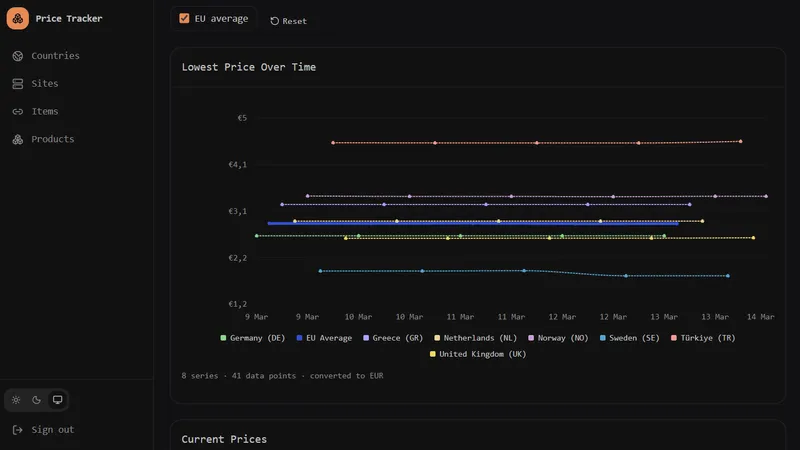Switch to dark theme moon icon
This screenshot has width=800, height=450.
(36, 400)
